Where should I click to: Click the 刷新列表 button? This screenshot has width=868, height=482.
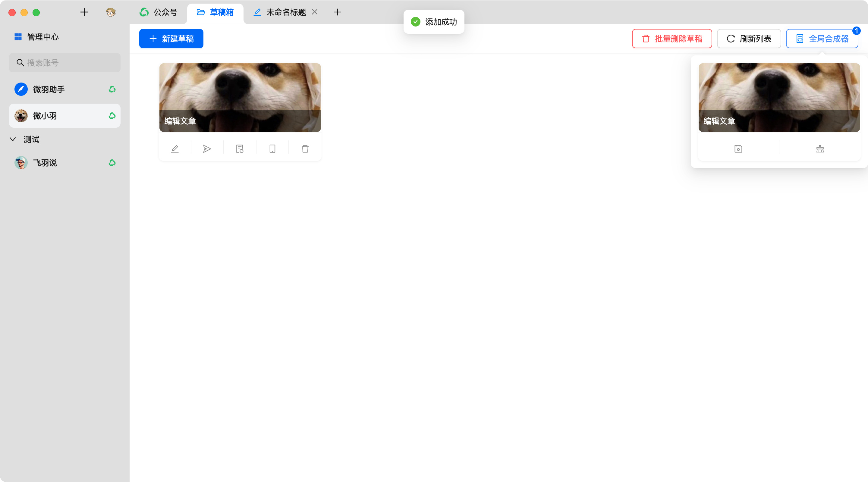749,39
